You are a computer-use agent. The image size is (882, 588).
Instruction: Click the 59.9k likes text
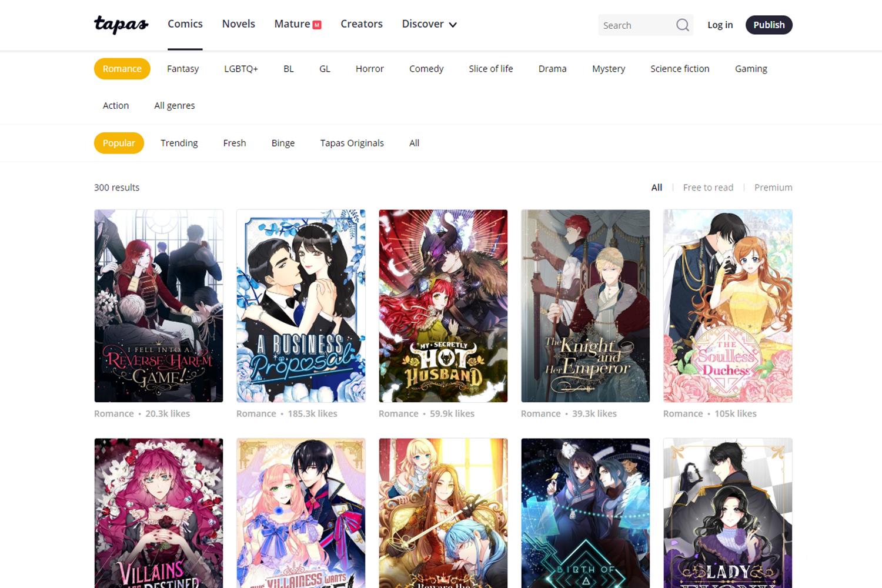(452, 414)
